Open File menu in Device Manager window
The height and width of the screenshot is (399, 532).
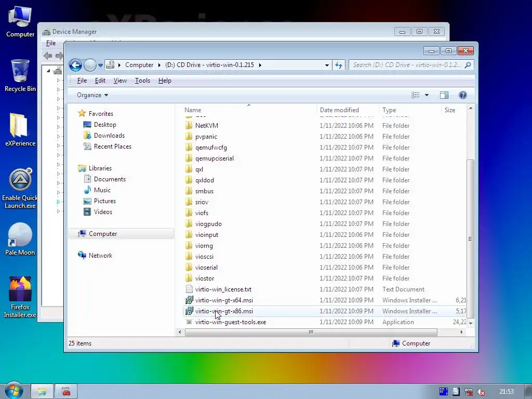point(51,43)
